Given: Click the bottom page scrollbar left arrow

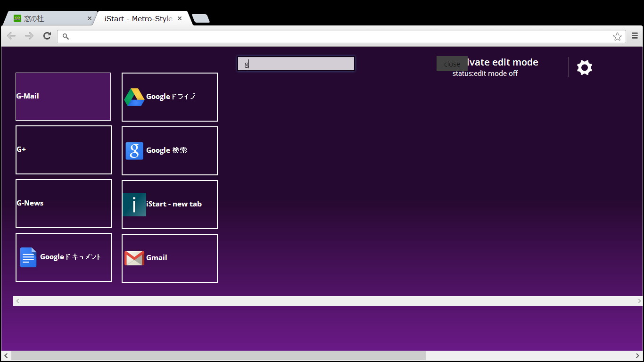Looking at the screenshot, I should tap(6, 355).
